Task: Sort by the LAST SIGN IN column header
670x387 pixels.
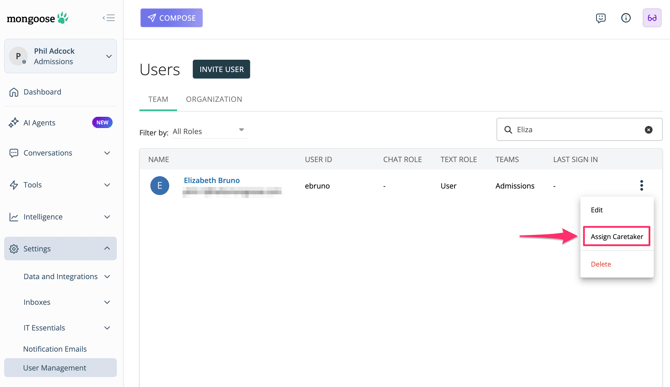Action: click(x=576, y=159)
